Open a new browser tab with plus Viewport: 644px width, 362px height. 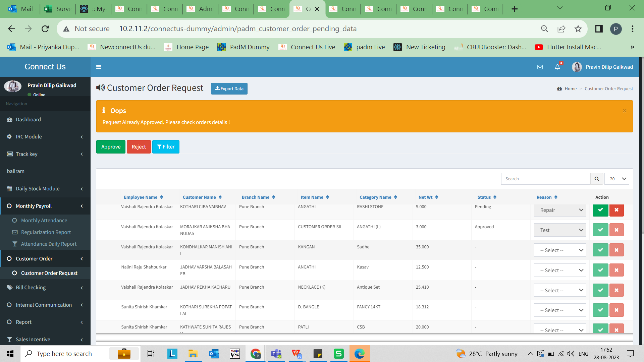click(x=515, y=9)
